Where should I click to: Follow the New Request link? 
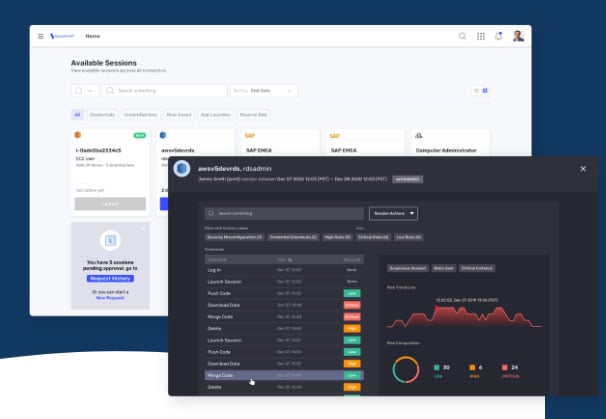coord(110,298)
